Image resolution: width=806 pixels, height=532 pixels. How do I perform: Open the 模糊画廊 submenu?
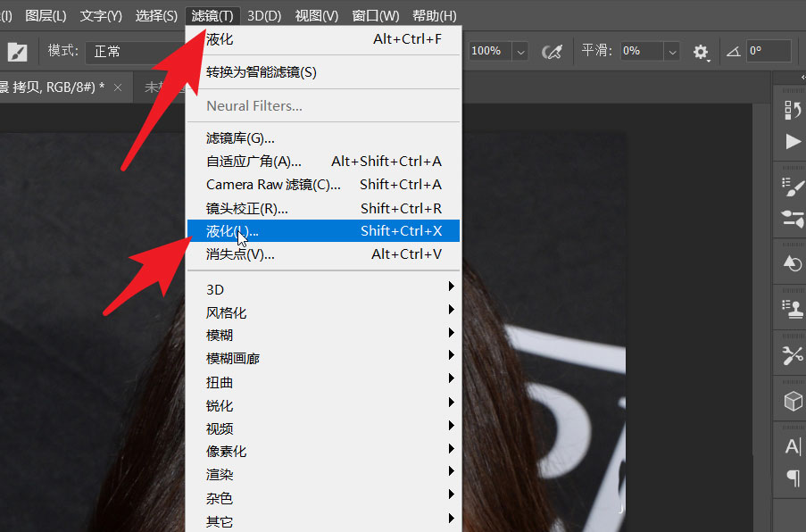pyautogui.click(x=323, y=358)
